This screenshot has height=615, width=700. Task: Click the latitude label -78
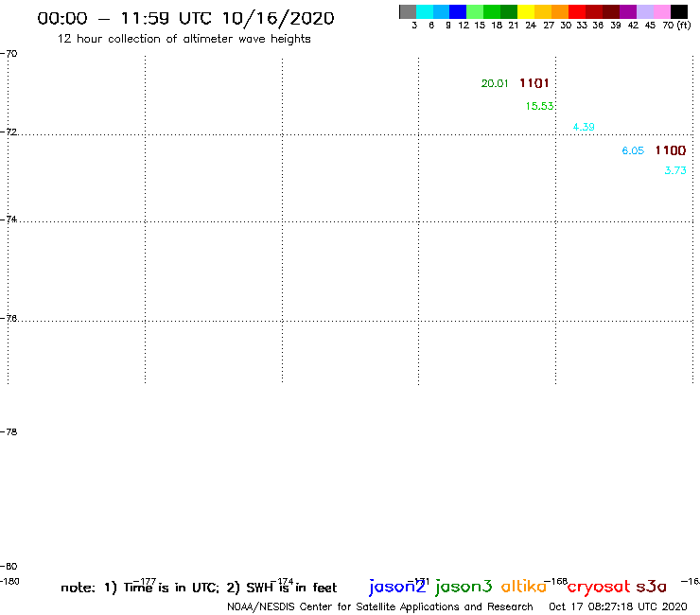coord(9,431)
